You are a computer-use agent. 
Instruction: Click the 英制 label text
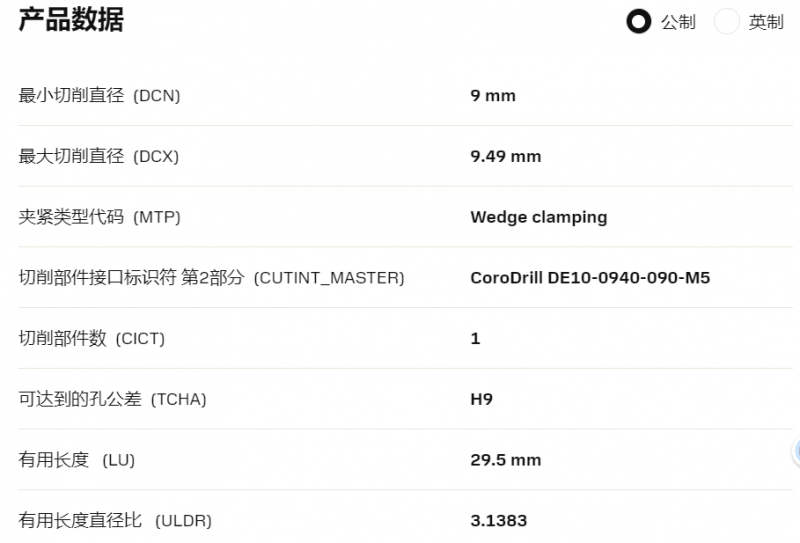pyautogui.click(x=766, y=22)
